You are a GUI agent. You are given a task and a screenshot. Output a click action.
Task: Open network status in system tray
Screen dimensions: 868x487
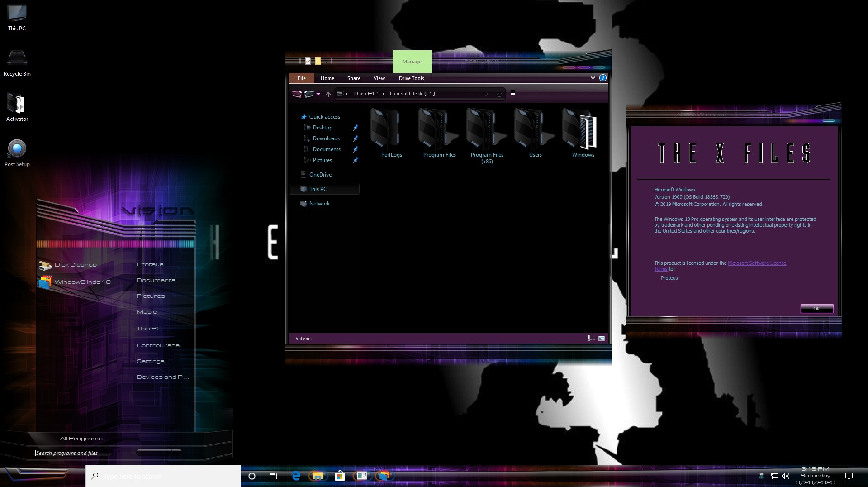(x=774, y=476)
